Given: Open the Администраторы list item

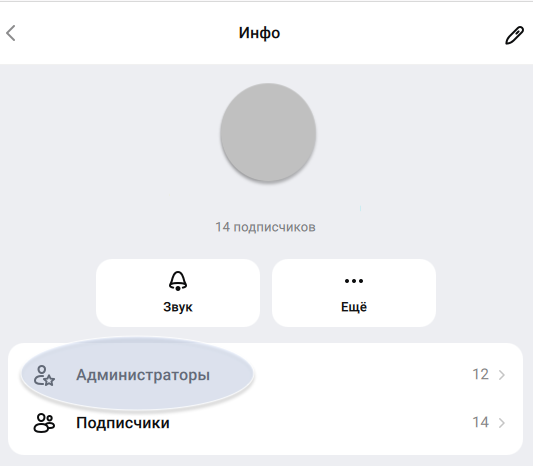Looking at the screenshot, I should click(265, 375).
